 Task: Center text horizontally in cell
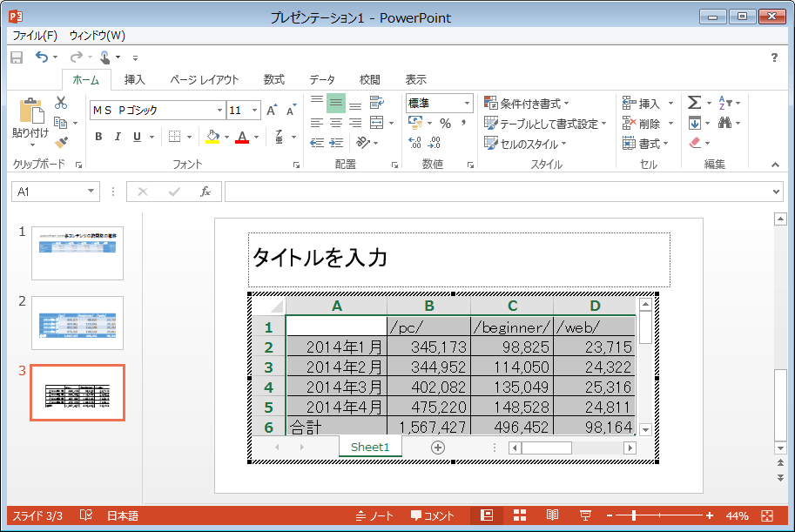(x=336, y=123)
